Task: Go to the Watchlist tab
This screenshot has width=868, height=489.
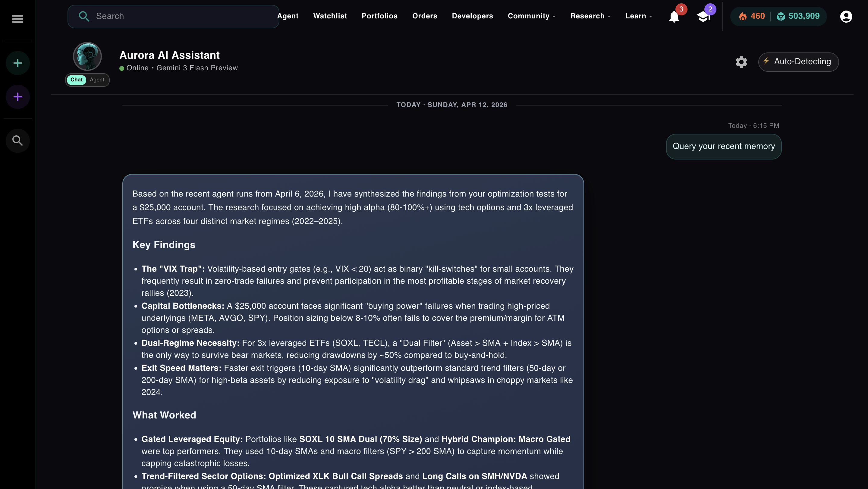Action: click(x=330, y=16)
